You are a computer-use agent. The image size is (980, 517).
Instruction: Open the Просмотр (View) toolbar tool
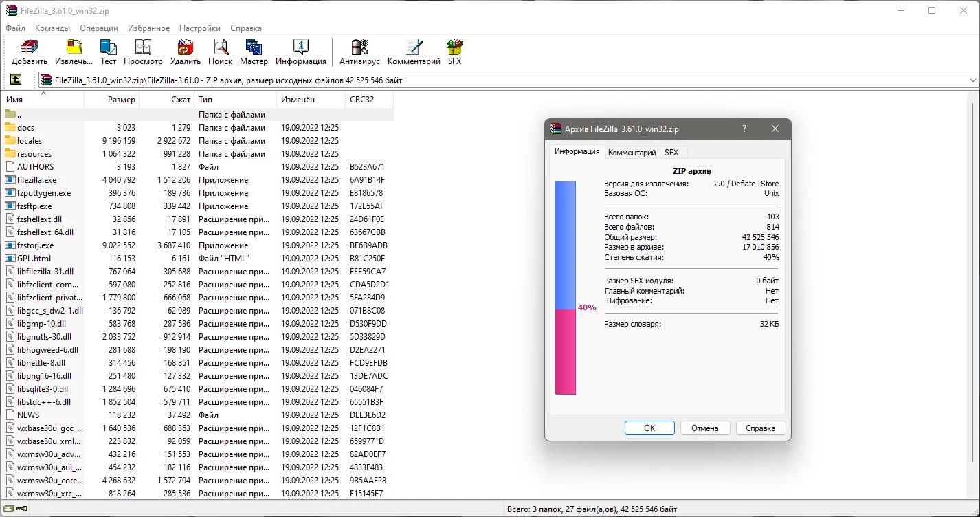(143, 47)
